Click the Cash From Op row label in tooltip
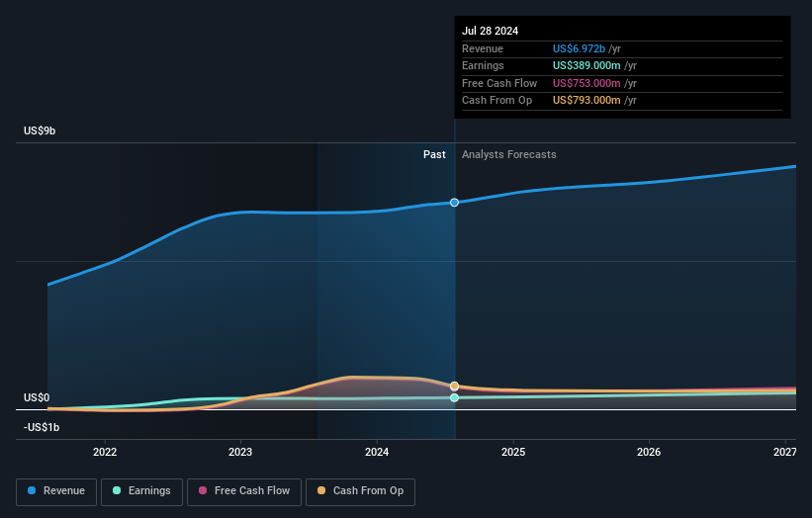The height and width of the screenshot is (518, 812). point(497,101)
